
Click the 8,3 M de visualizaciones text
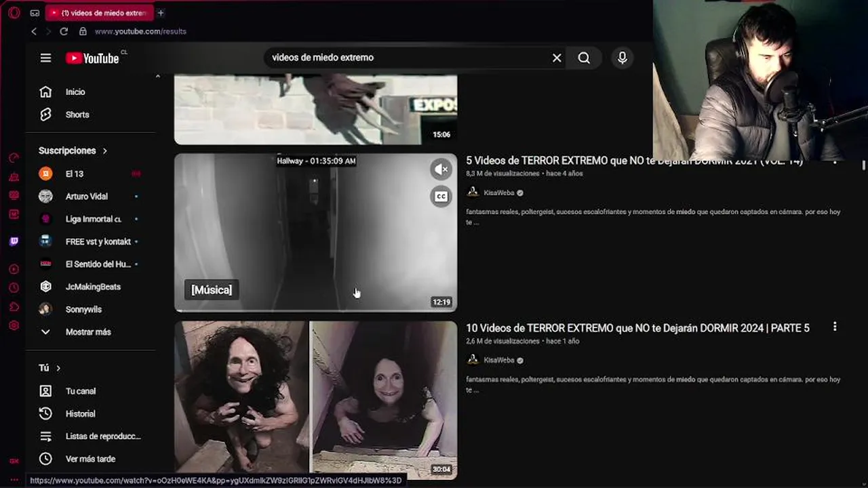tap(502, 174)
